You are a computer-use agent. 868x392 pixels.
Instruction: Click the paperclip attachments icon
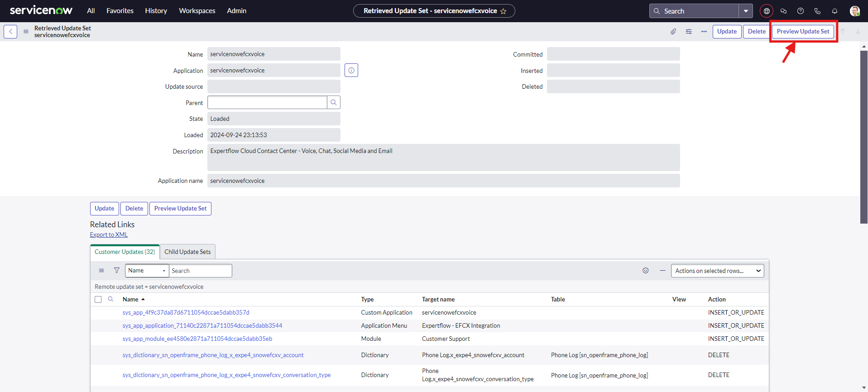(x=673, y=32)
